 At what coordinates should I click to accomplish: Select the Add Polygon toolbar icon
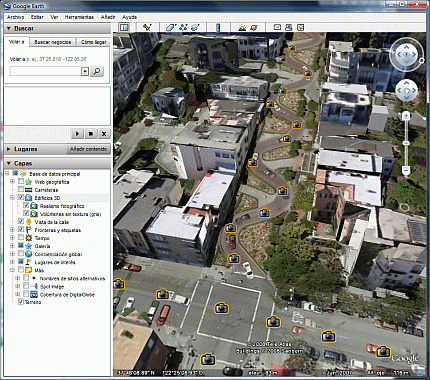point(170,27)
